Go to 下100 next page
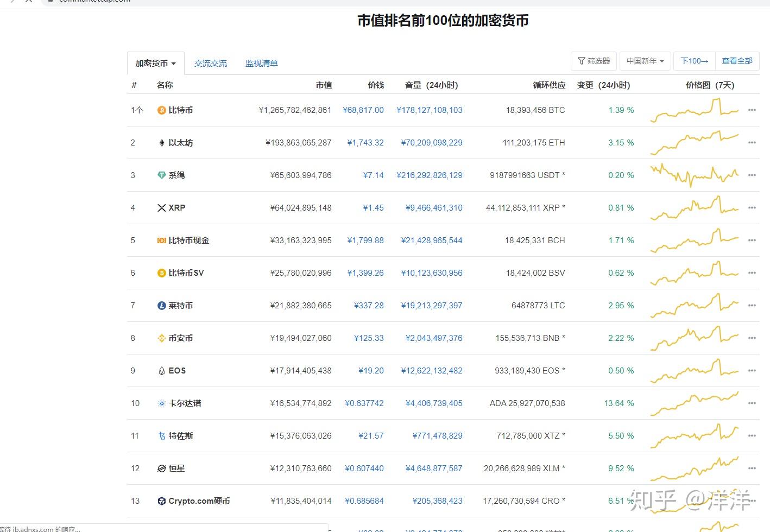Image resolution: width=770 pixels, height=532 pixels. pyautogui.click(x=695, y=61)
